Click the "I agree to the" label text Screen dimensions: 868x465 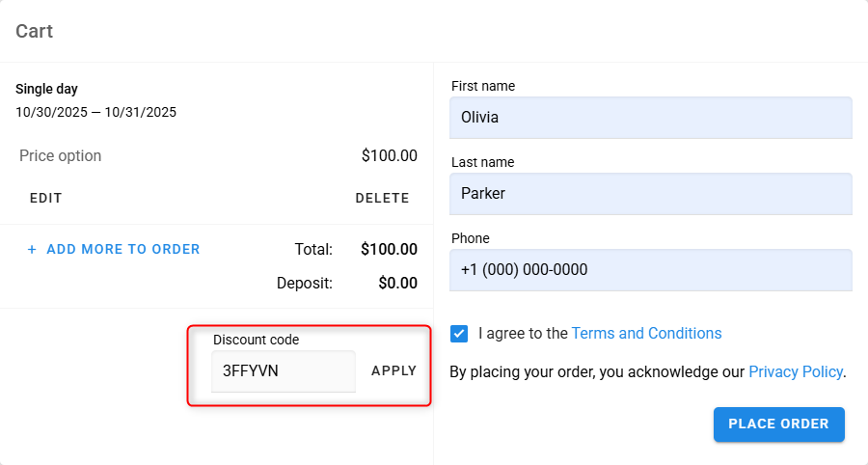(523, 334)
